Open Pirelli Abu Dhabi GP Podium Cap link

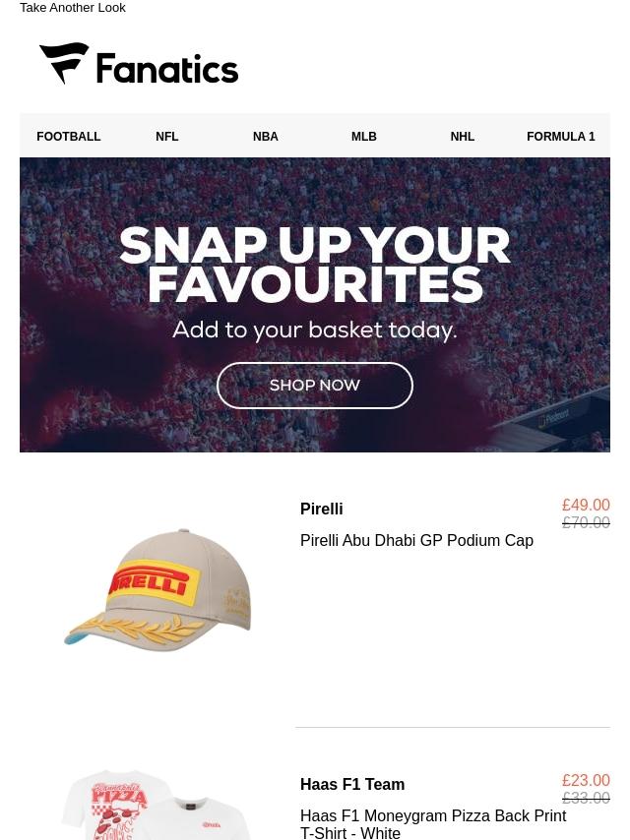click(x=416, y=540)
